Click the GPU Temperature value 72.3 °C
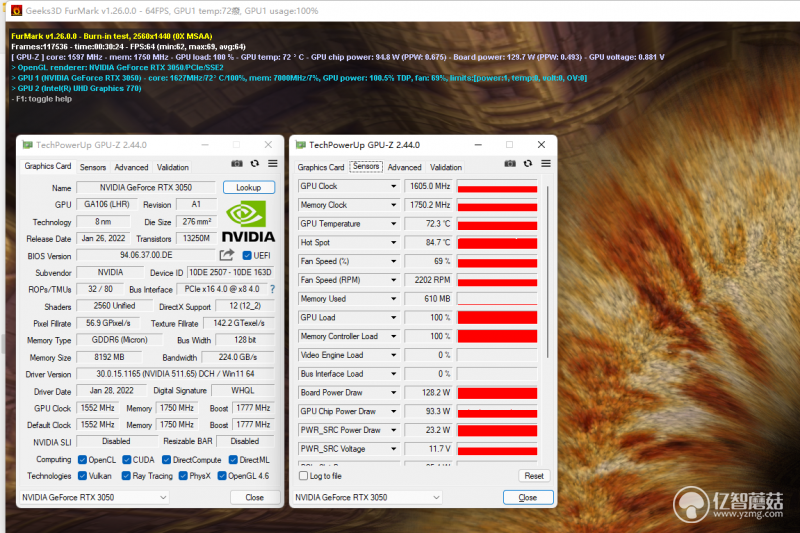This screenshot has width=800, height=533. tap(429, 224)
